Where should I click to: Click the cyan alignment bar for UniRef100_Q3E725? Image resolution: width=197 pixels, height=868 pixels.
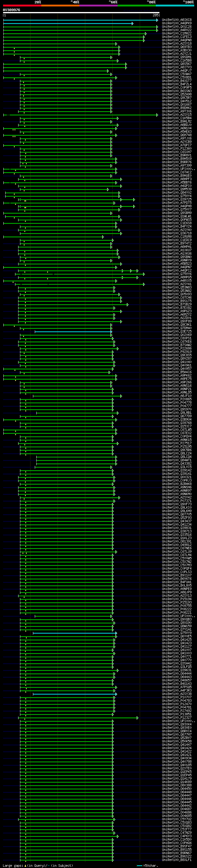point(73,332)
